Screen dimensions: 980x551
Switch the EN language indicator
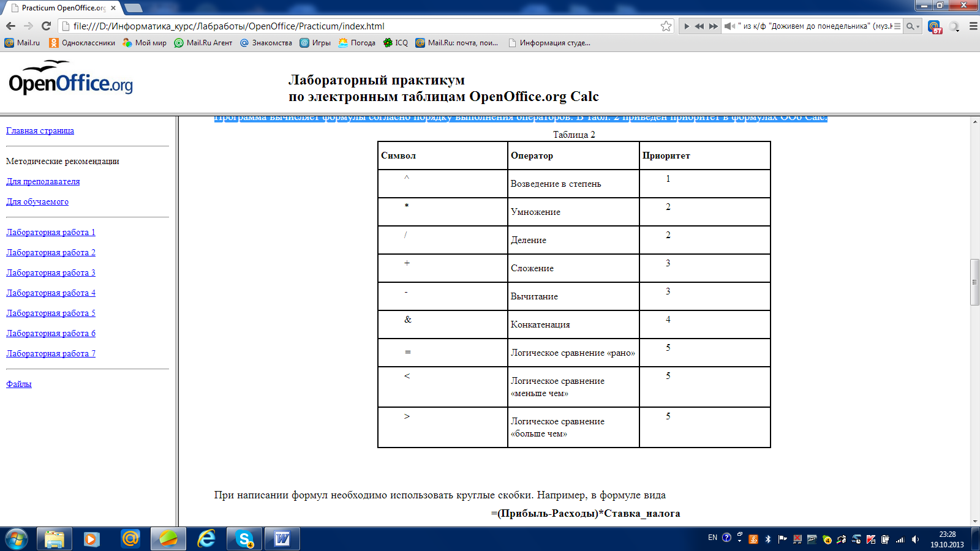(712, 538)
